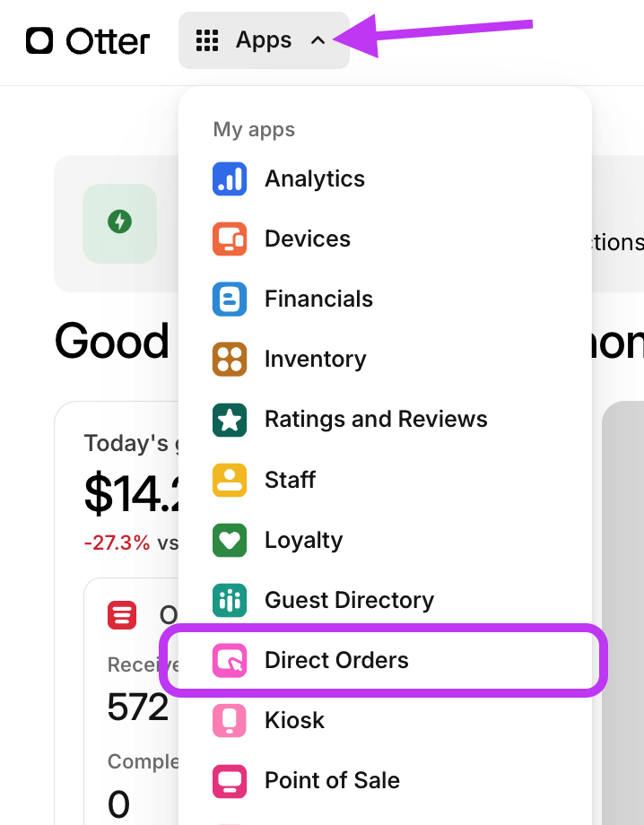Viewport: 644px width, 825px height.
Task: Click the Otter logo
Action: click(x=86, y=40)
